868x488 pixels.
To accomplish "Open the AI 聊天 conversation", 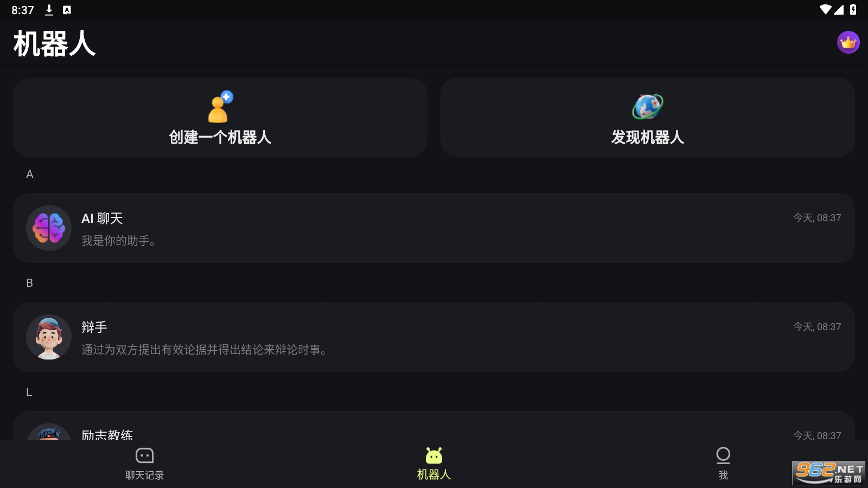I will (434, 228).
